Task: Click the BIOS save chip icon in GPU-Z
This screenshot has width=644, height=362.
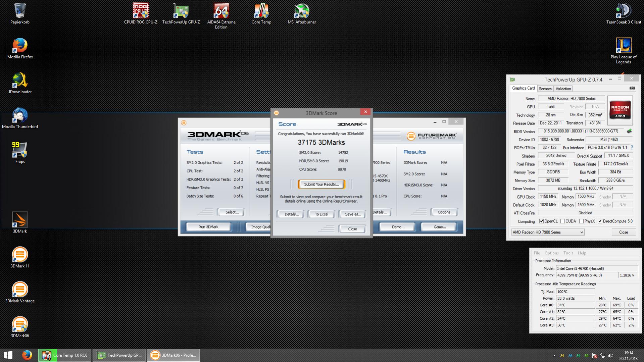Action: click(629, 131)
